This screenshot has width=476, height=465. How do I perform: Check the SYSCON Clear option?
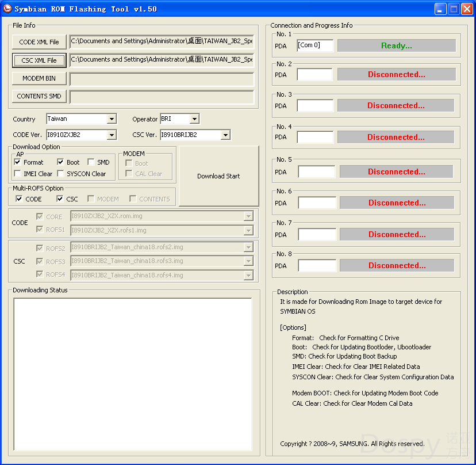(x=61, y=174)
